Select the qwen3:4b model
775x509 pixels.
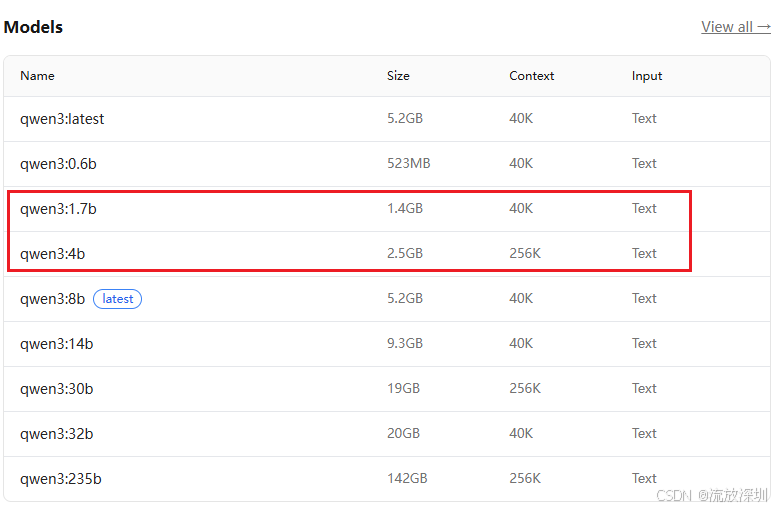click(52, 254)
